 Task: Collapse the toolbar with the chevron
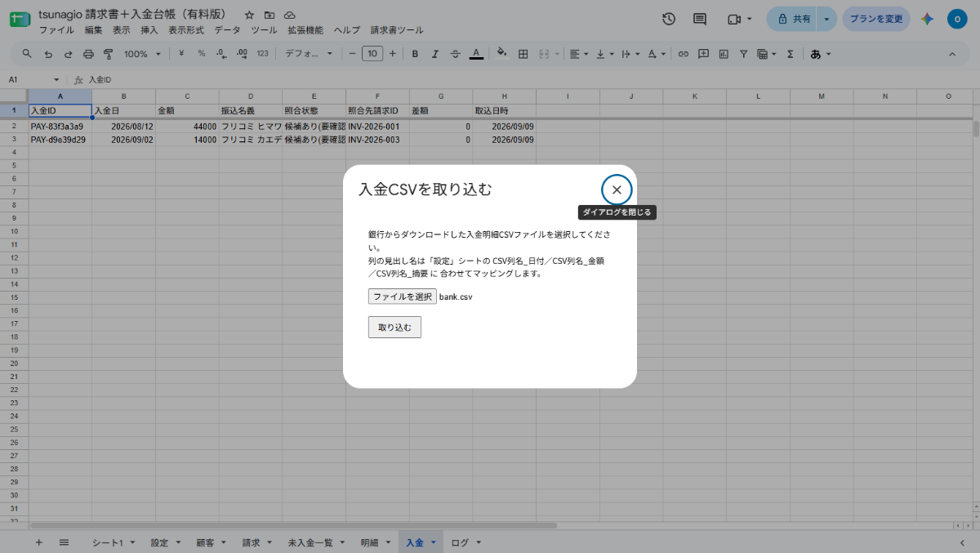(x=951, y=54)
